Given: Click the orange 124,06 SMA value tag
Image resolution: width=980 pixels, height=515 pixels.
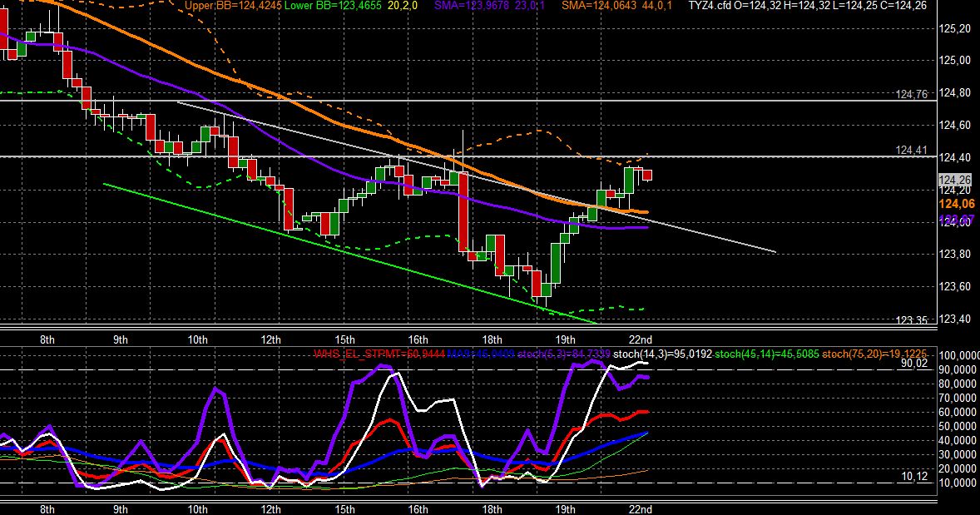Looking at the screenshot, I should (x=957, y=205).
